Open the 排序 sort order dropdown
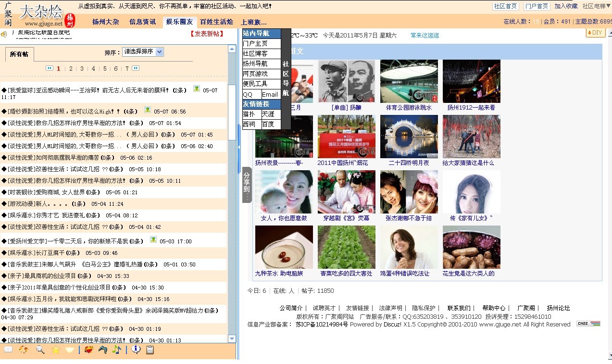This screenshot has height=364, width=612. 143,51
